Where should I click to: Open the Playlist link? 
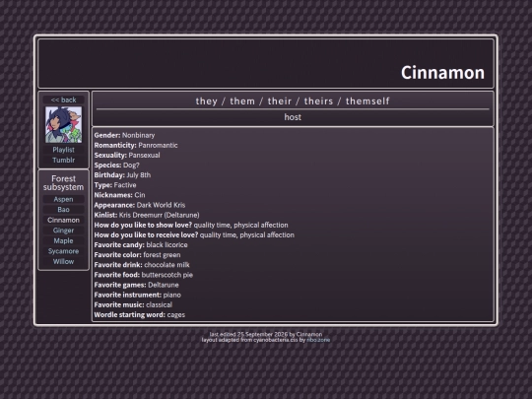pos(63,150)
